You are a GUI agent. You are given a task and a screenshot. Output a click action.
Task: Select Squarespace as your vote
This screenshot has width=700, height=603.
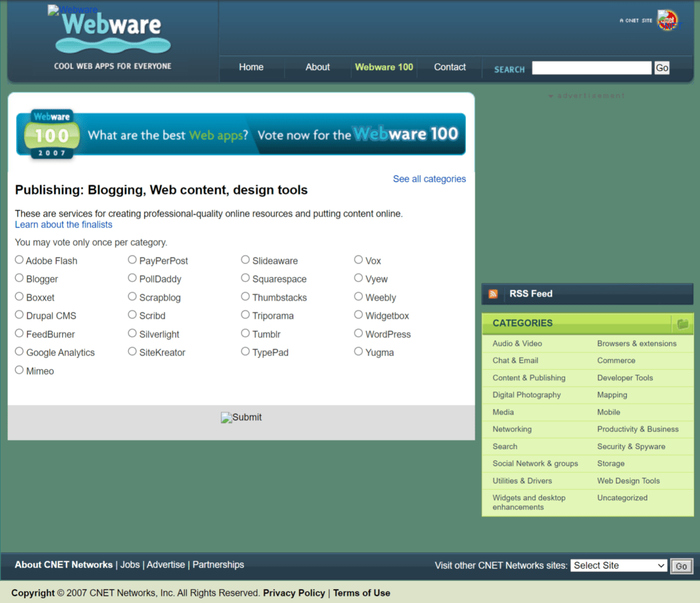pyautogui.click(x=245, y=279)
